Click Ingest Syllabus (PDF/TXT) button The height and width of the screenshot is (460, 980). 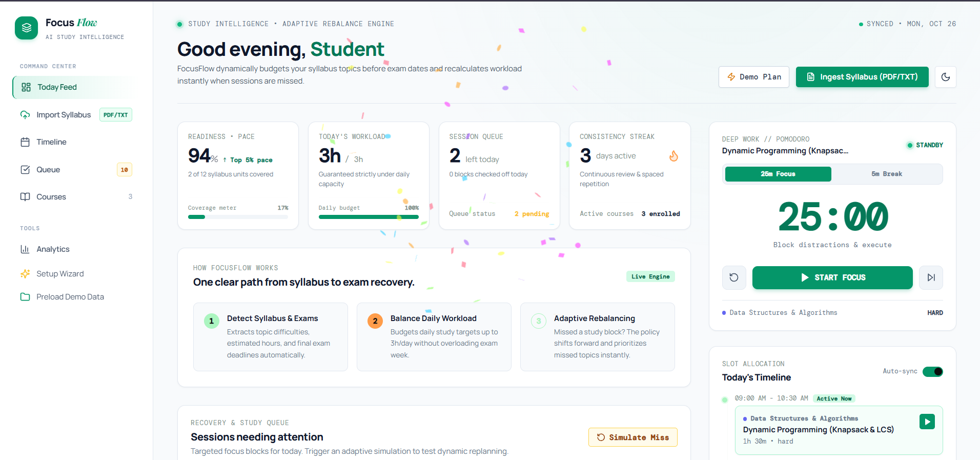(x=862, y=77)
